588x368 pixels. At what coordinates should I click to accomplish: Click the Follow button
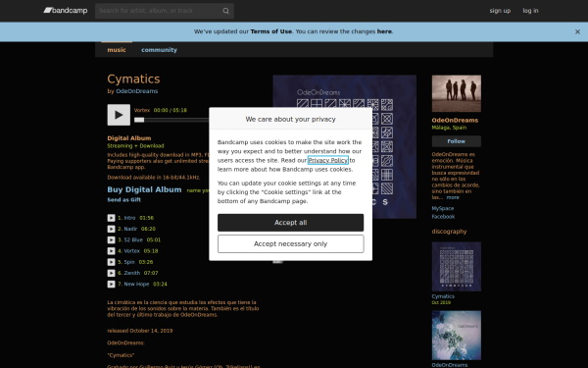pos(457,141)
